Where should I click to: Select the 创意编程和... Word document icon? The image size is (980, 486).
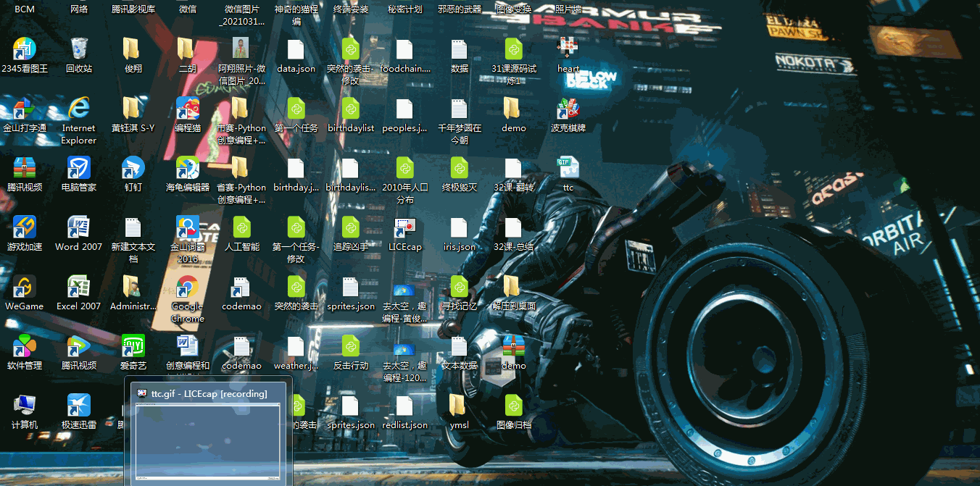click(188, 346)
